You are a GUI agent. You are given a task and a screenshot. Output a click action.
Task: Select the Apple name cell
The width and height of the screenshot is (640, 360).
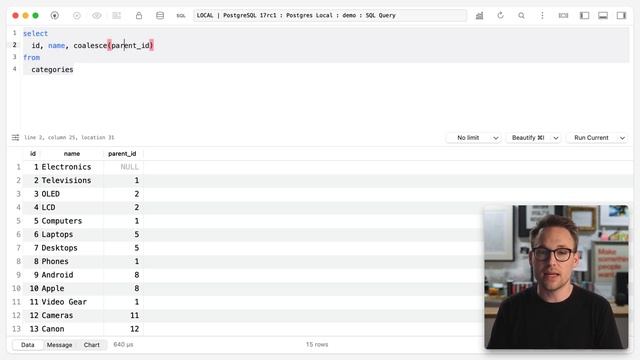click(x=71, y=288)
